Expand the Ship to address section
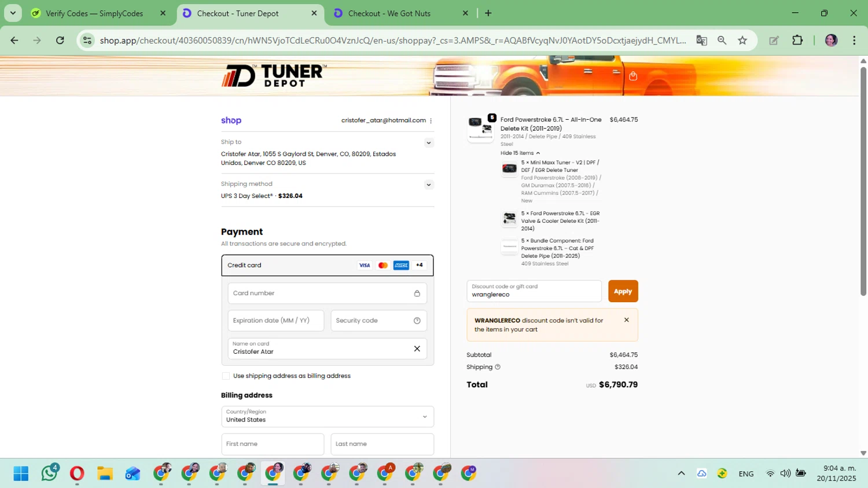This screenshot has width=868, height=488. (429, 143)
